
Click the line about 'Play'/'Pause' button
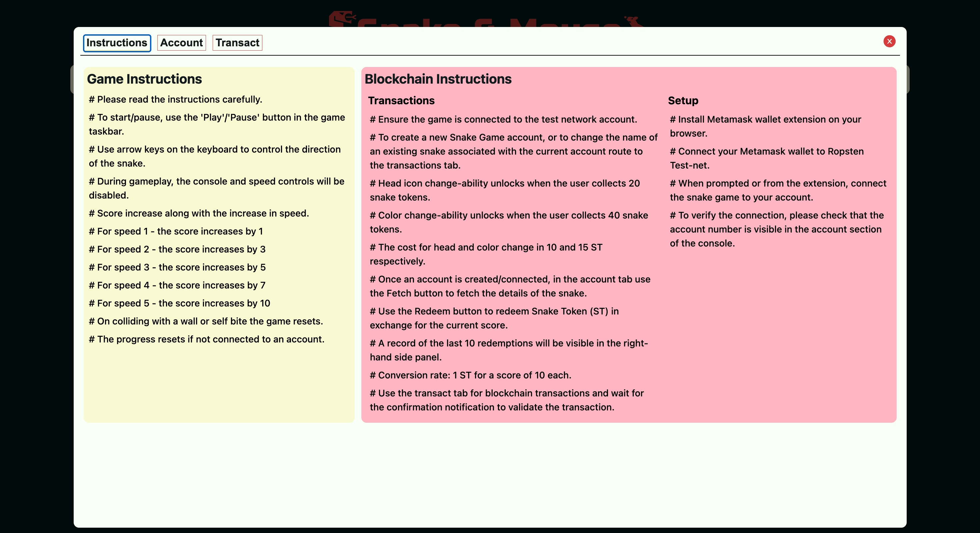pyautogui.click(x=217, y=124)
